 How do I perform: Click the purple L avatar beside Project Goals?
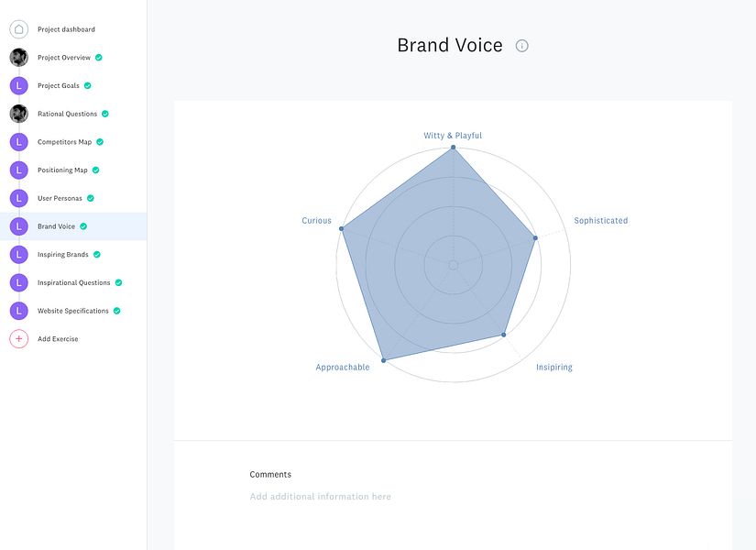(x=18, y=86)
